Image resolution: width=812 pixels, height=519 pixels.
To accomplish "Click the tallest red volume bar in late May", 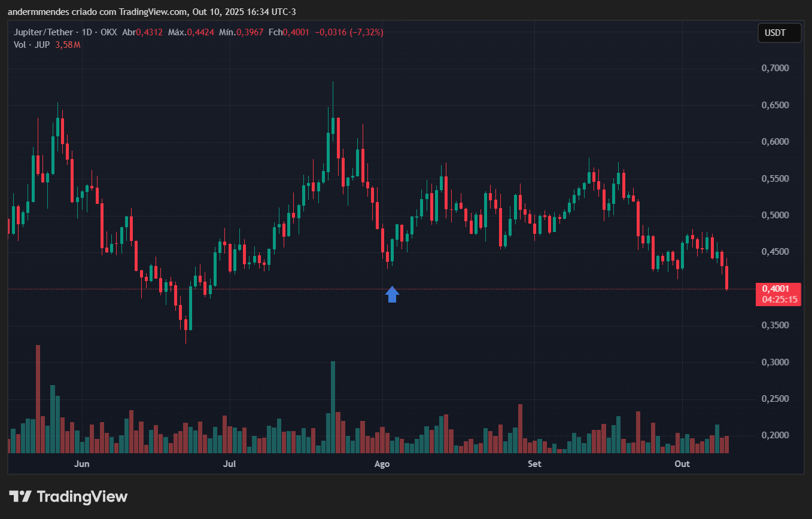I will tap(38, 398).
